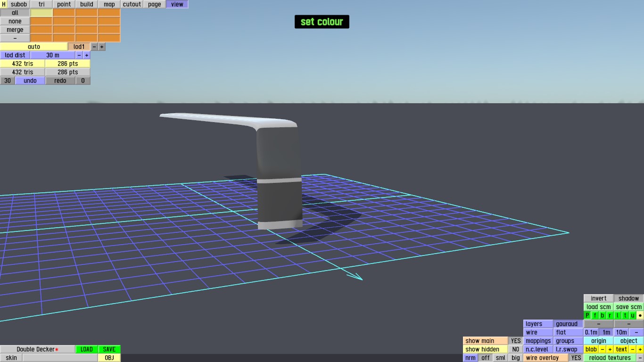Image resolution: width=644 pixels, height=362 pixels.
Task: Toggle the YES beside wire overlay
Action: tap(576, 358)
